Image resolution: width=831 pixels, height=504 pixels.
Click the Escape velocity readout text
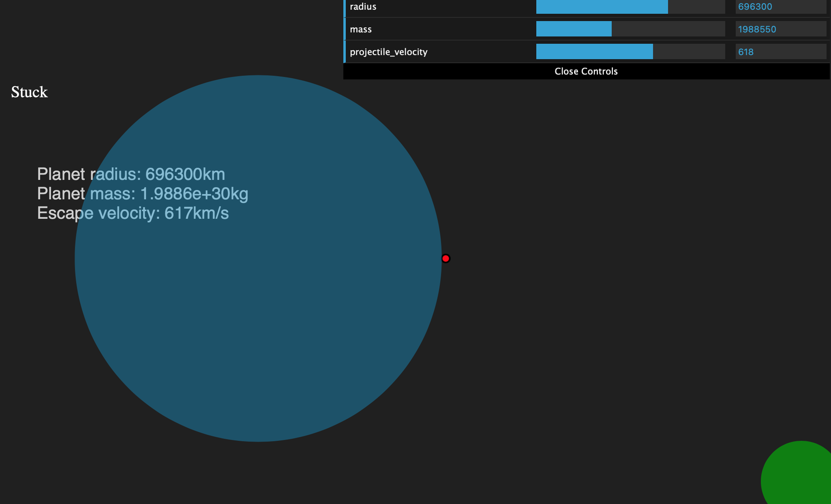point(133,213)
